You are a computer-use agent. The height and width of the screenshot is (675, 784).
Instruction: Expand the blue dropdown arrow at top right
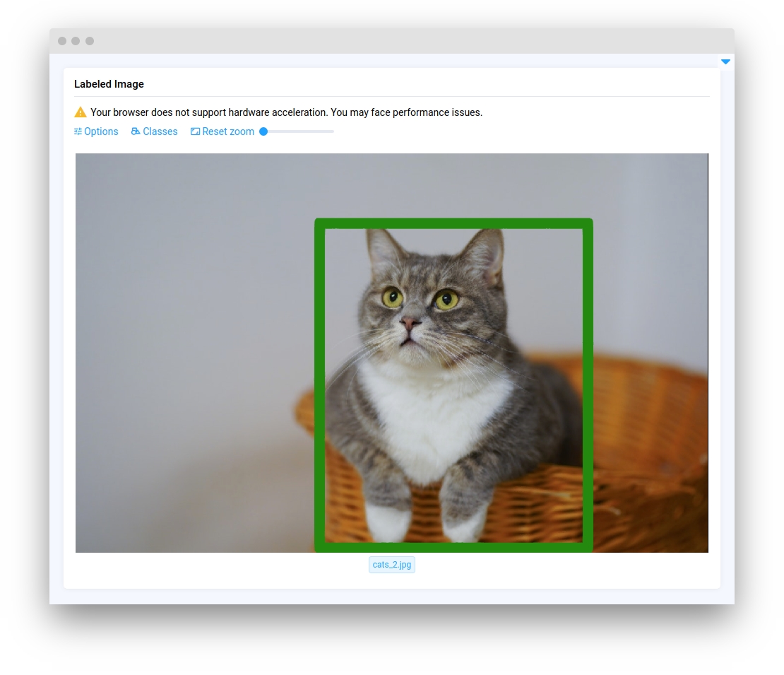coord(725,62)
